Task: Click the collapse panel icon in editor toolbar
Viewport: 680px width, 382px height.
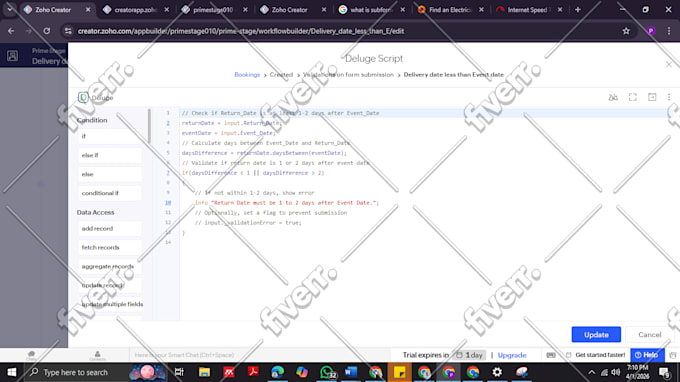Action: 652,97
